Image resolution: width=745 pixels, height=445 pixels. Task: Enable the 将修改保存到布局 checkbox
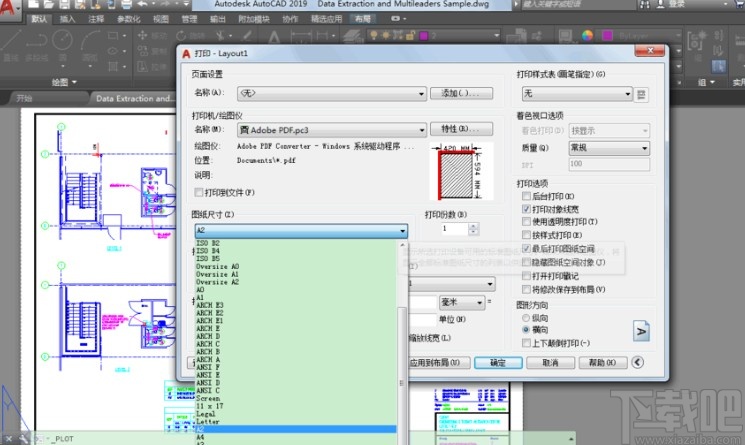click(x=526, y=289)
